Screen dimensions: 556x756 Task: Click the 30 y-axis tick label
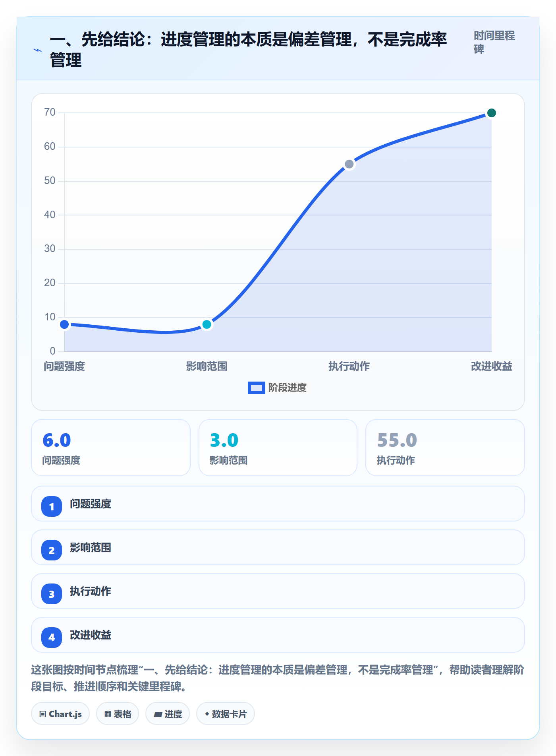coord(50,249)
